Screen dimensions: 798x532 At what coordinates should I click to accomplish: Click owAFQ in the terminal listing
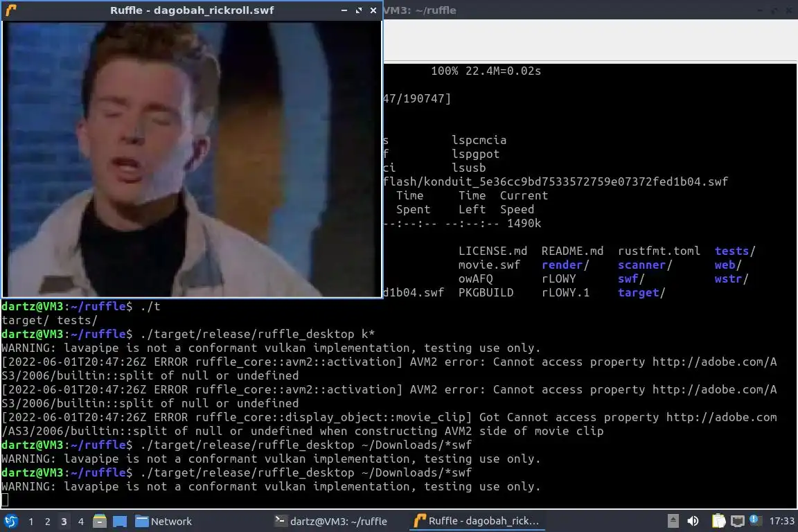475,278
